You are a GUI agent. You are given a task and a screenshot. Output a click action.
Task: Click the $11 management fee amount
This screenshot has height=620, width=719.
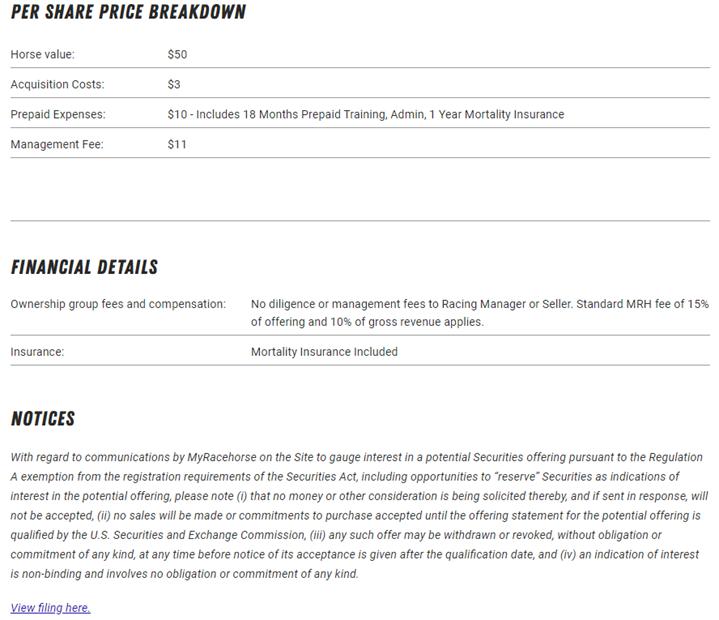point(177,144)
